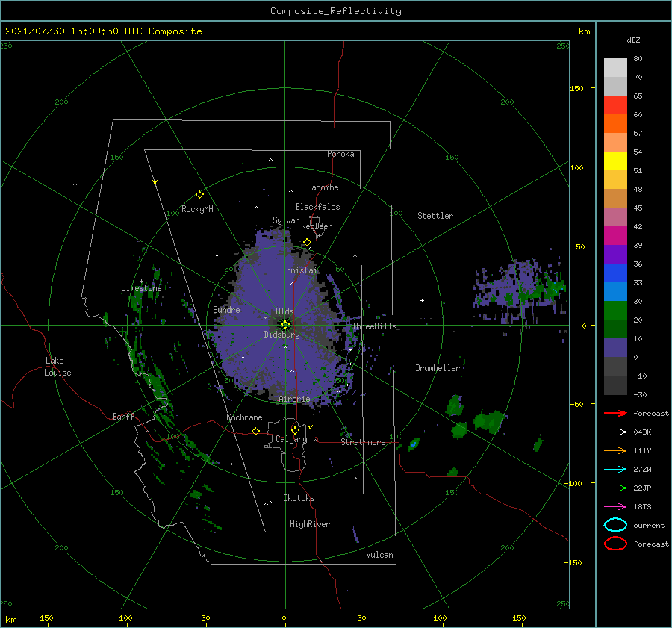Click the Composite_Reflectivity title
Screen dimensions: 672x628
[x=336, y=11]
